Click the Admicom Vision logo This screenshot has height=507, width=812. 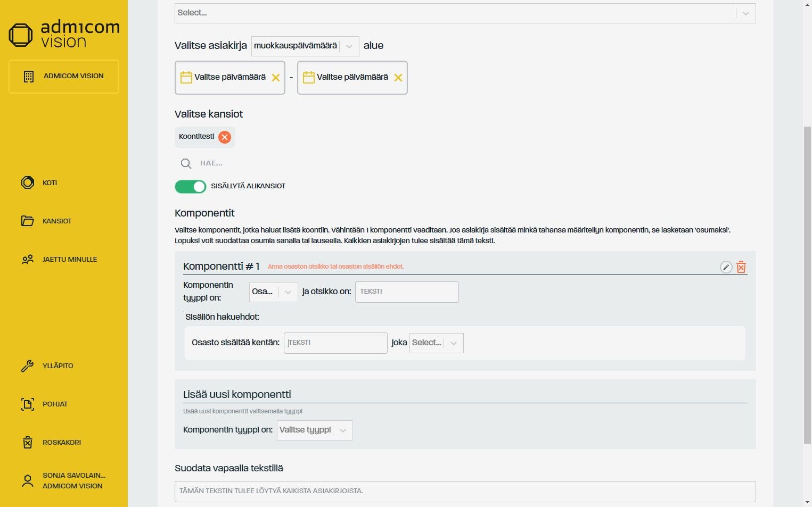(64, 34)
